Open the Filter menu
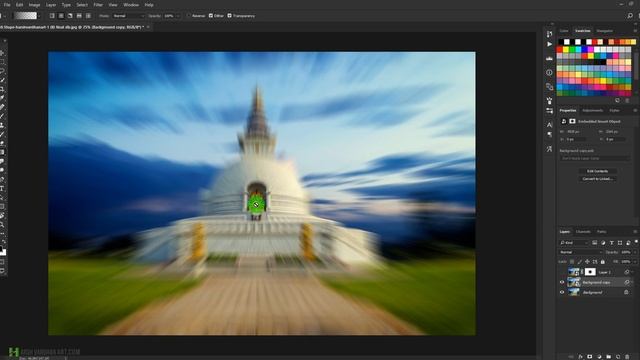The height and width of the screenshot is (360, 640). 98,5
